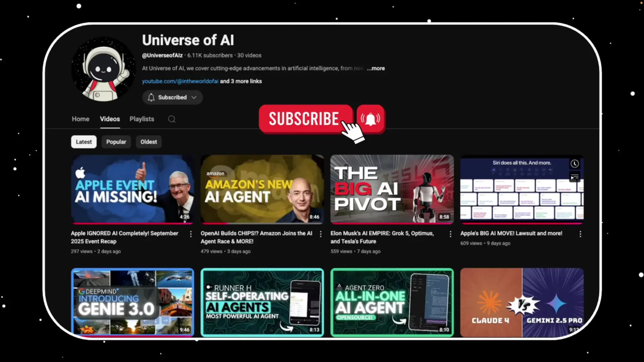The image size is (644, 362).
Task: Open three-dot menu for Elon Musk's AI EMPIRE video
Action: 450,234
